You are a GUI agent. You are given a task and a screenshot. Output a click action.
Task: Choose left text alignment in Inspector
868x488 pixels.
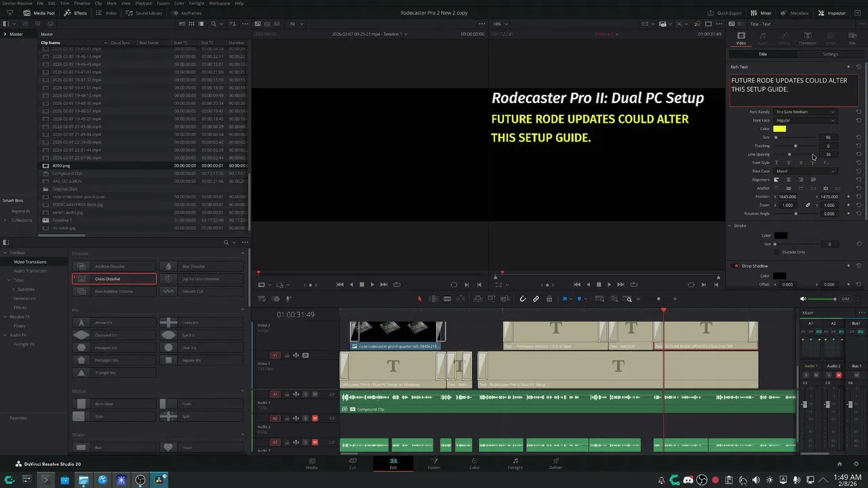(x=776, y=180)
